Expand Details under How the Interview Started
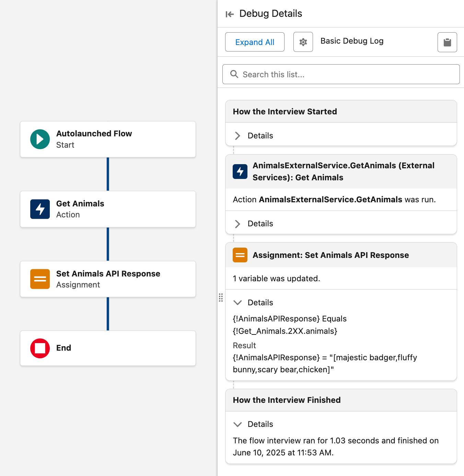The image size is (464, 476). coord(237,136)
